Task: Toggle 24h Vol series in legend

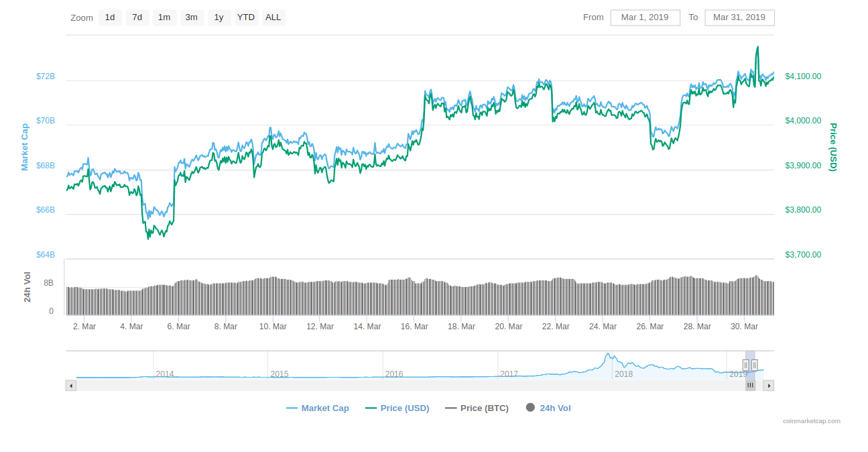Action: [x=548, y=408]
